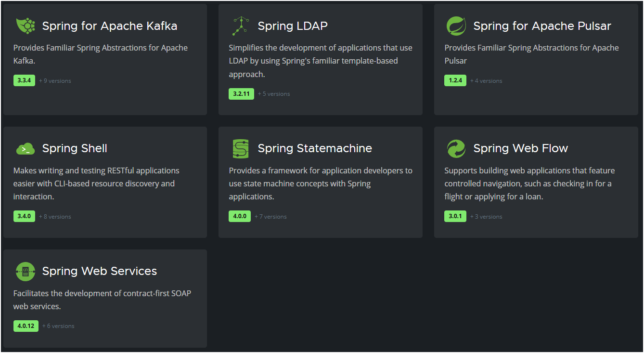Click the Spring LDAP tree icon
The image size is (644, 353).
(241, 26)
